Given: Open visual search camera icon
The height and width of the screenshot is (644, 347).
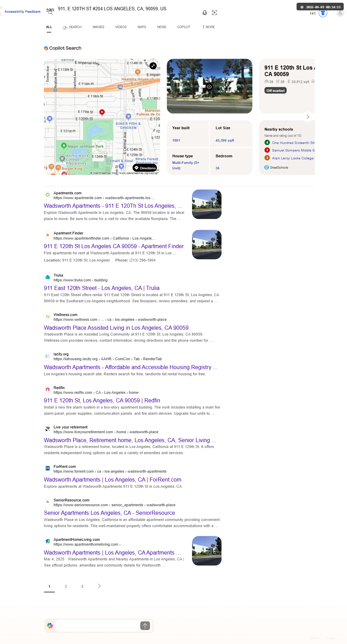Looking at the screenshot, I should 215,13.
